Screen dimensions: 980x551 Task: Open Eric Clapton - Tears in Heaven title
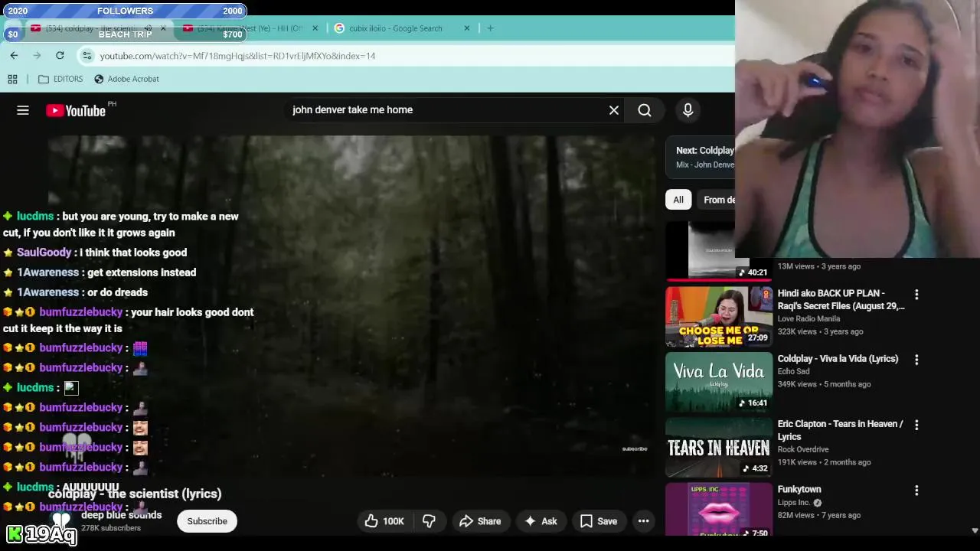click(840, 430)
